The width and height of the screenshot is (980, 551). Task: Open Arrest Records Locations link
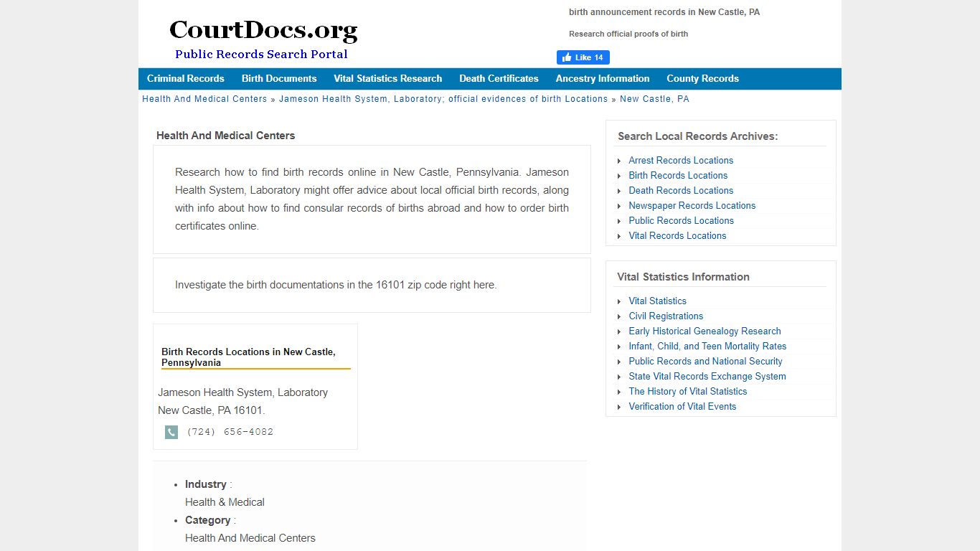click(681, 161)
